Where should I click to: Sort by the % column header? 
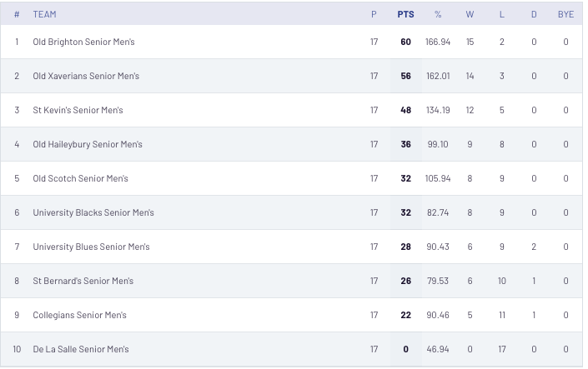438,14
